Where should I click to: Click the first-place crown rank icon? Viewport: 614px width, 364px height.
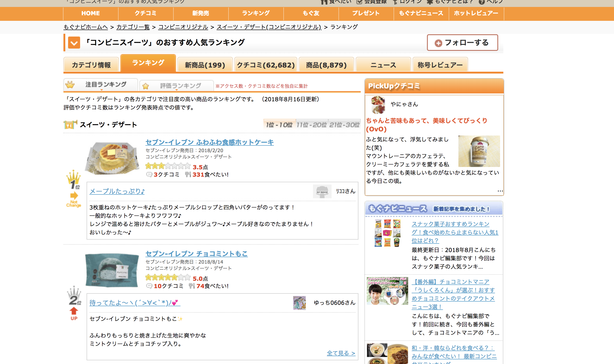[x=73, y=180]
